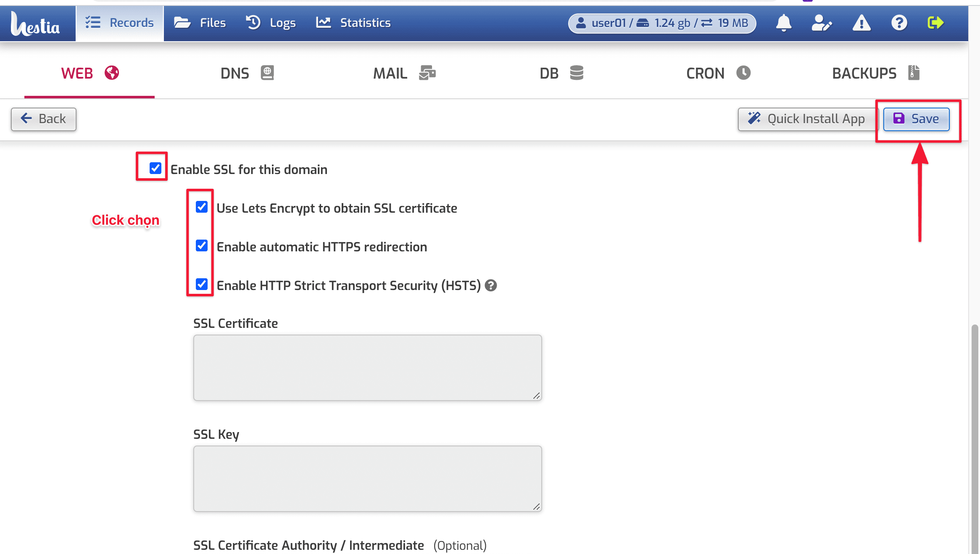This screenshot has width=980, height=554.
Task: Uncheck Enable HTTP Strict Transport Security
Action: [x=201, y=285]
